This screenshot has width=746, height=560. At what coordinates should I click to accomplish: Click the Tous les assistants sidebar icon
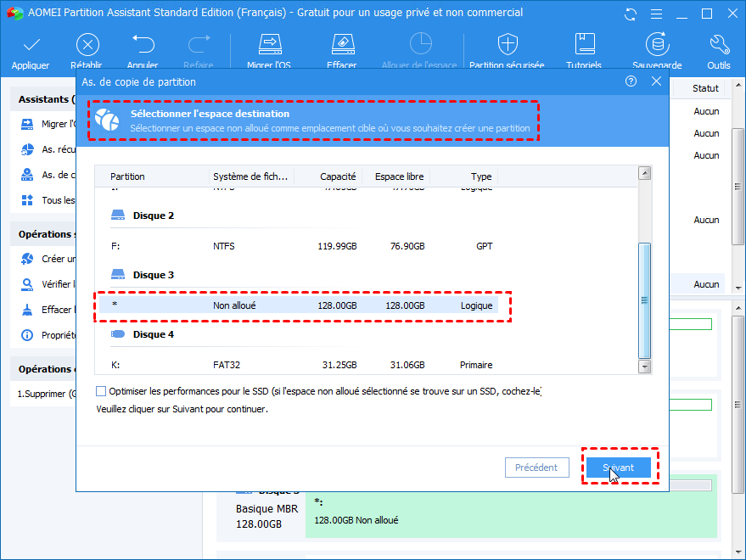pos(27,200)
